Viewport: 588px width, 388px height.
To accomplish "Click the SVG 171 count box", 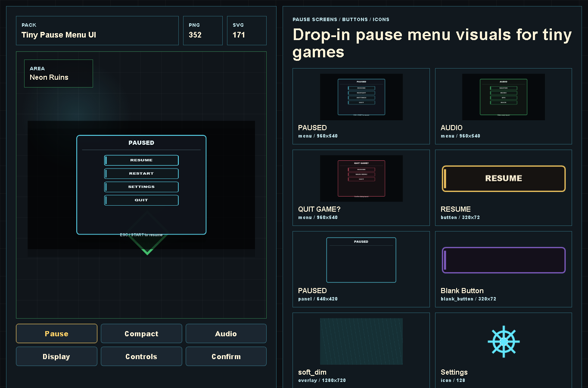I will (247, 31).
